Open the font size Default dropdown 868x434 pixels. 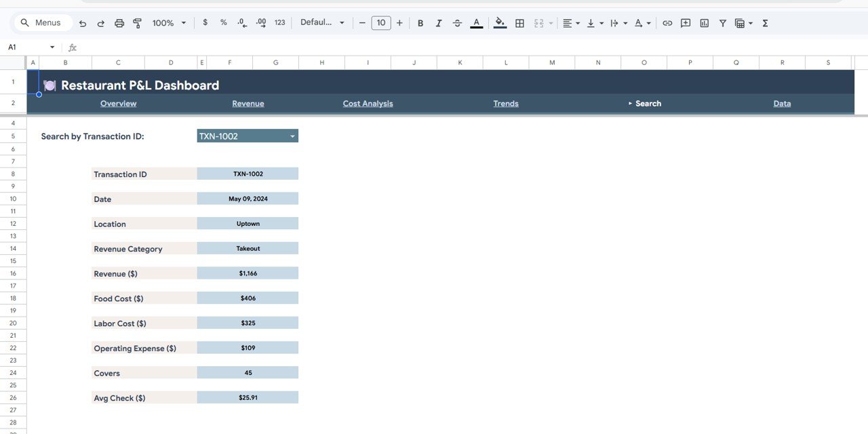click(x=321, y=22)
